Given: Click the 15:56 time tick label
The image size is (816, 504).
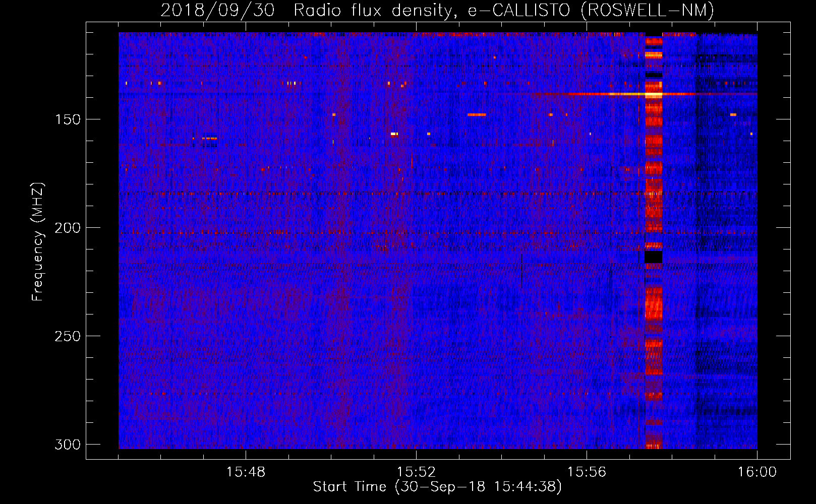Looking at the screenshot, I should 587,472.
